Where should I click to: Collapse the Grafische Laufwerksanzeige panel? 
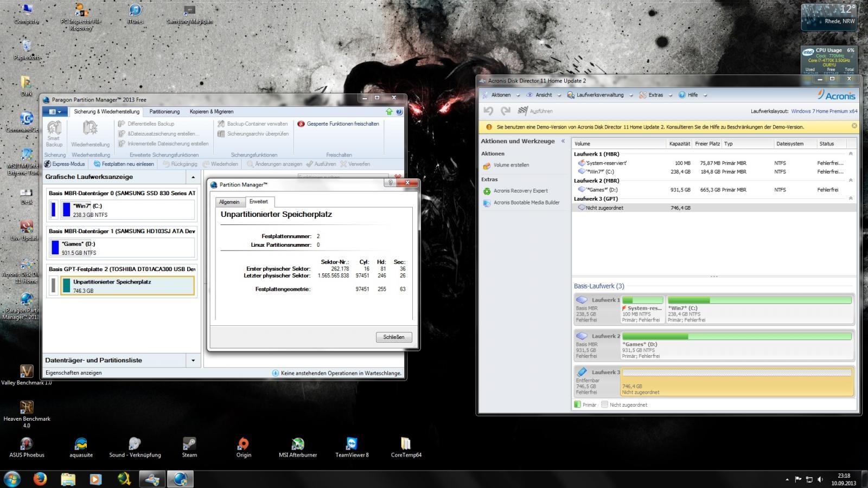pos(193,177)
